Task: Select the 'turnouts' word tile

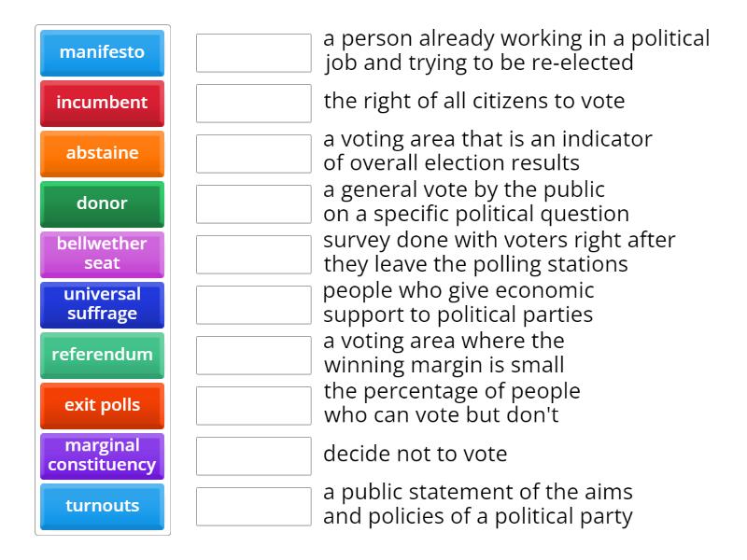Action: pos(102,506)
